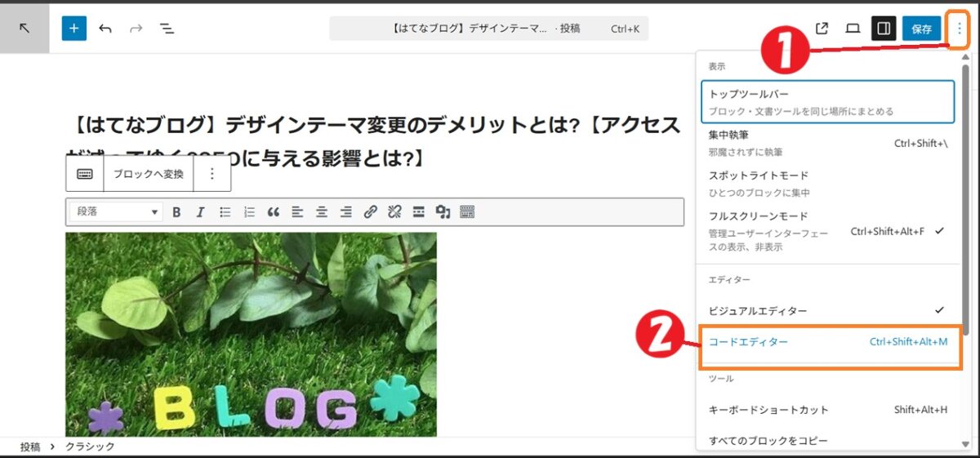
Task: Toggle スポットライトモード spotlight mode
Action: [x=827, y=184]
